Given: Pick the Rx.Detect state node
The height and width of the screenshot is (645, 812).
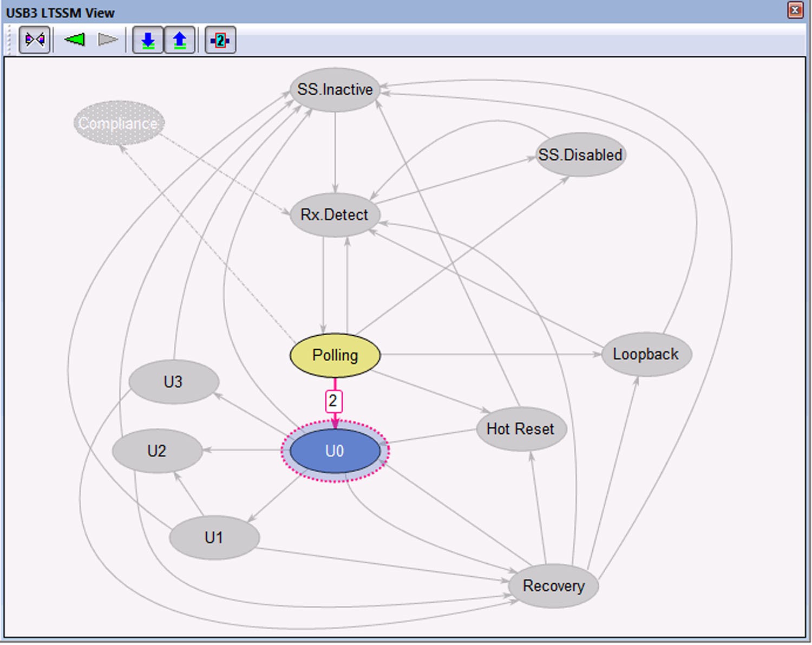Looking at the screenshot, I should [x=335, y=214].
